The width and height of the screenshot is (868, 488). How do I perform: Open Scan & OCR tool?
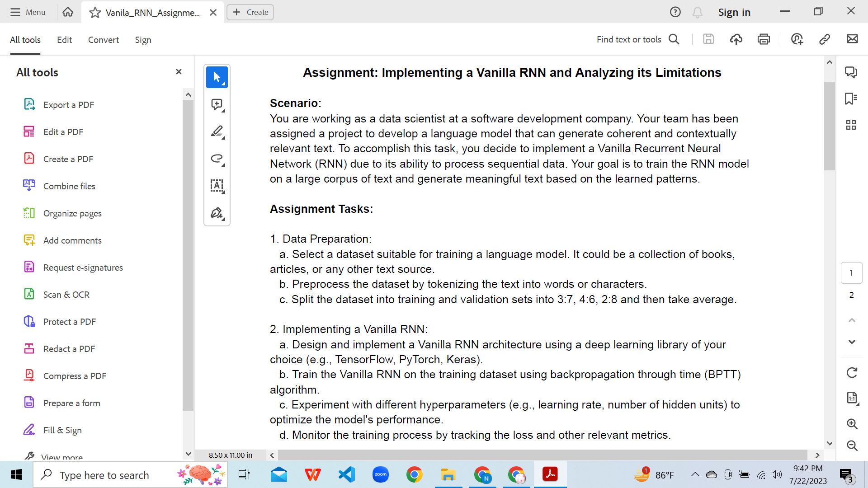pyautogui.click(x=57, y=295)
